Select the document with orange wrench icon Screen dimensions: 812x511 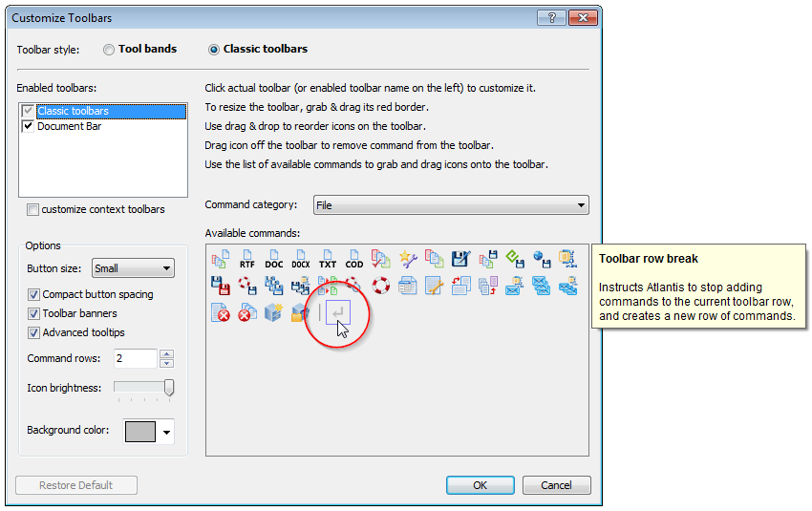click(x=434, y=286)
